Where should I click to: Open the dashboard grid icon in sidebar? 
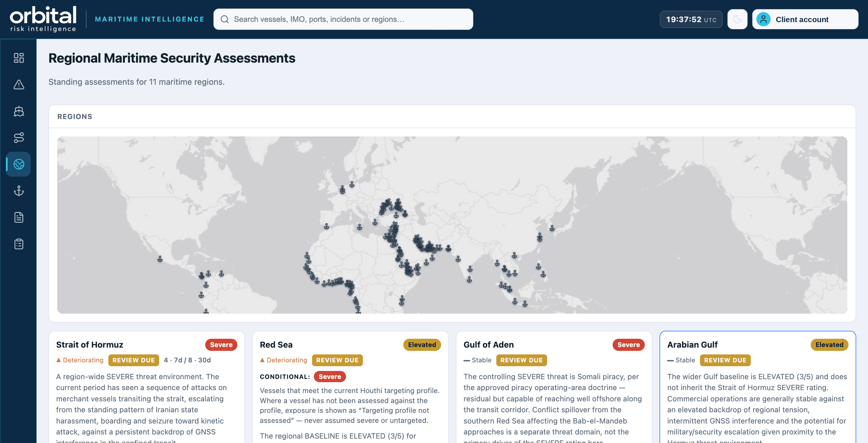point(19,58)
